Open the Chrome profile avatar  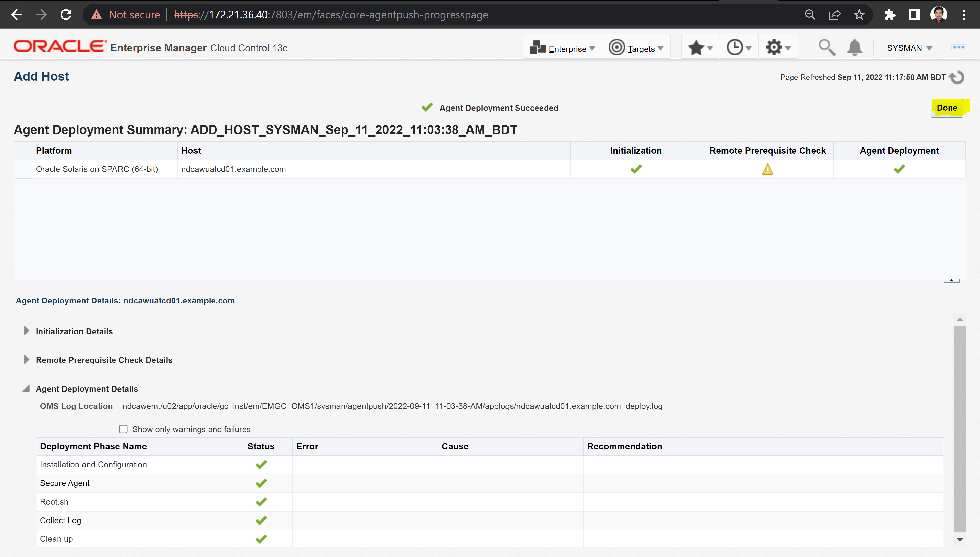939,15
